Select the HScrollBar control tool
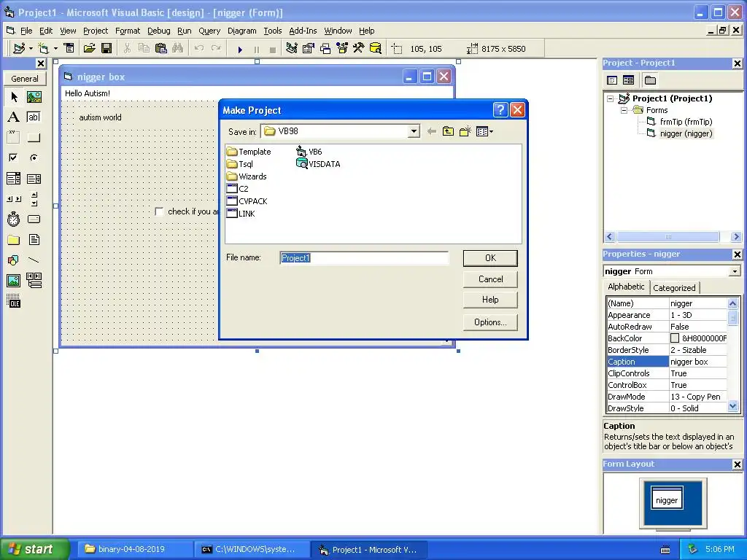This screenshot has width=747, height=560. 14,198
